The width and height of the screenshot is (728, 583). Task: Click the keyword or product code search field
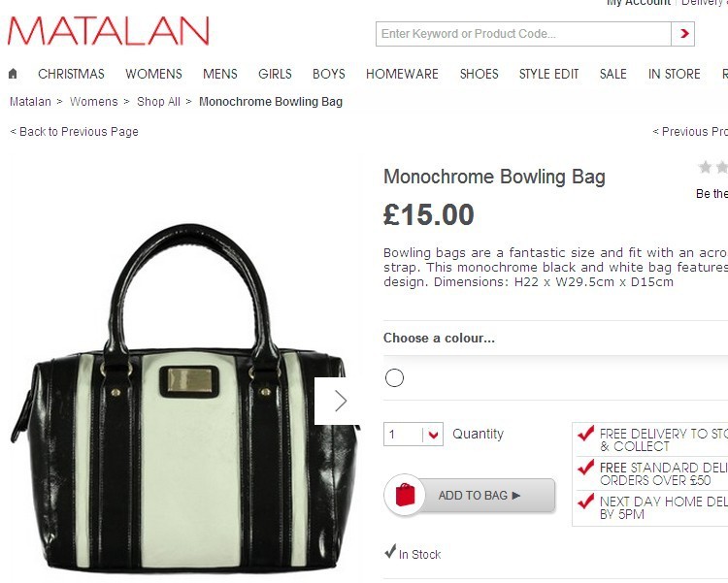pos(524,33)
